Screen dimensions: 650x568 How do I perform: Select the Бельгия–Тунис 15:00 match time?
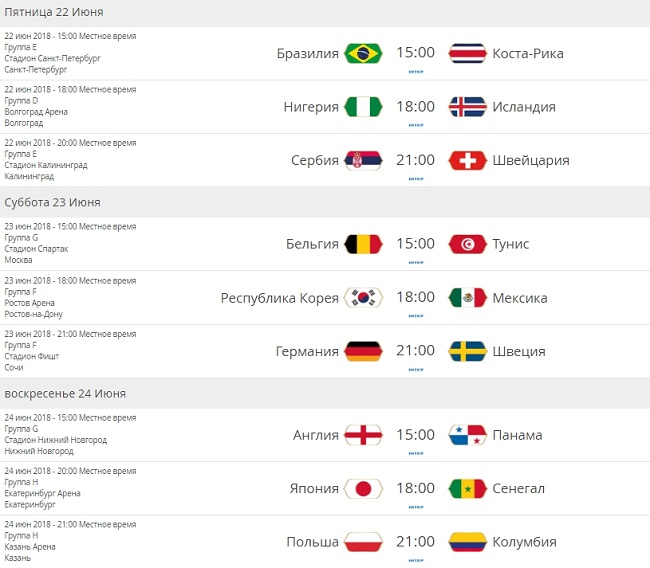(415, 243)
